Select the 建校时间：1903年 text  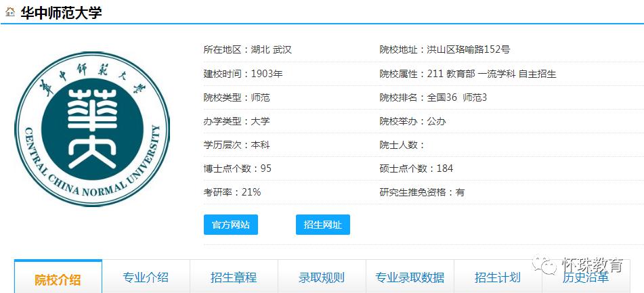pos(243,74)
